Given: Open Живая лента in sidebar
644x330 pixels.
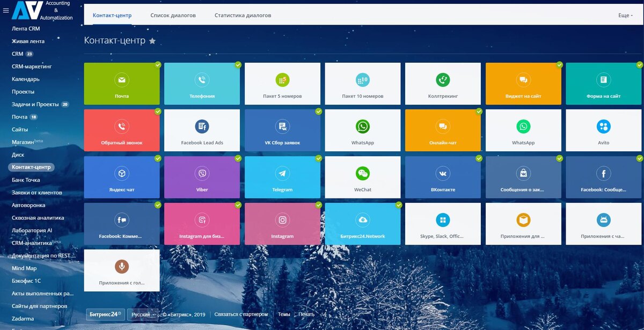Looking at the screenshot, I should (28, 41).
